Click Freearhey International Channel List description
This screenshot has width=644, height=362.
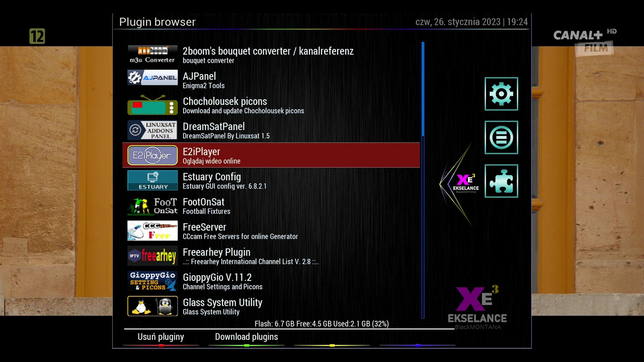click(251, 261)
